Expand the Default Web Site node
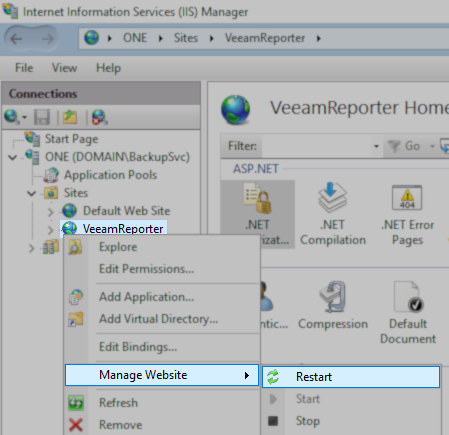This screenshot has height=435, width=449. point(50,211)
